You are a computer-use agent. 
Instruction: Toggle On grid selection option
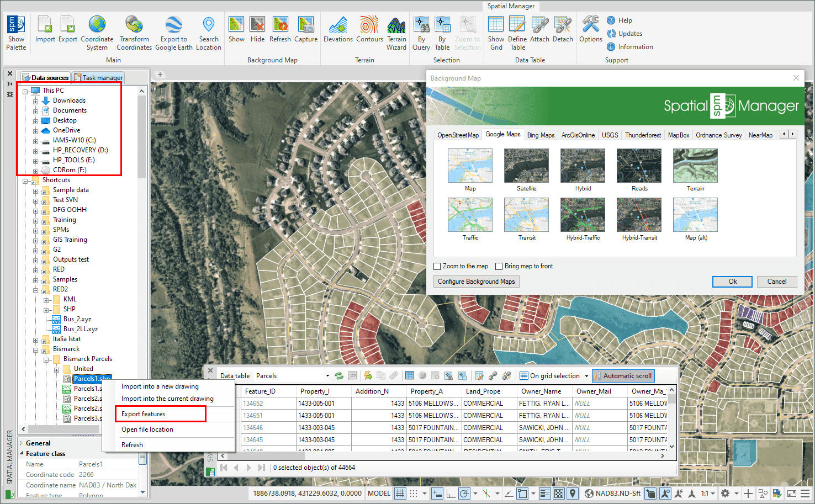(554, 376)
